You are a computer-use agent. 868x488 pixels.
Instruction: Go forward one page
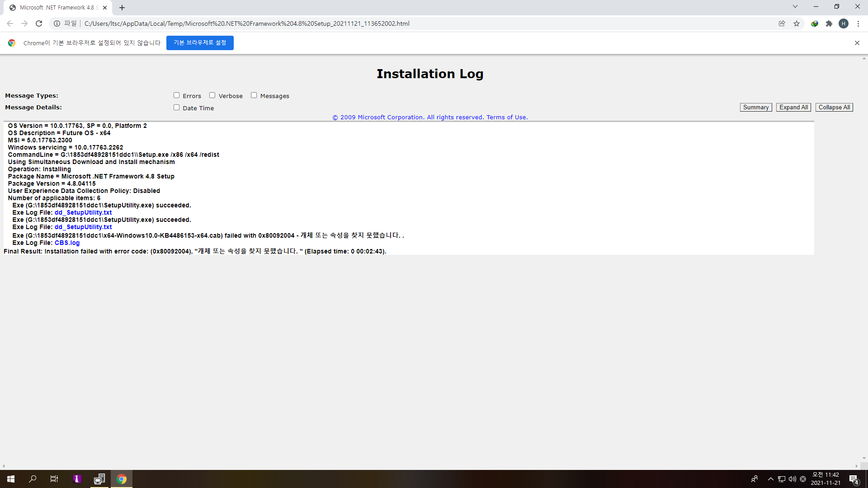click(x=24, y=23)
